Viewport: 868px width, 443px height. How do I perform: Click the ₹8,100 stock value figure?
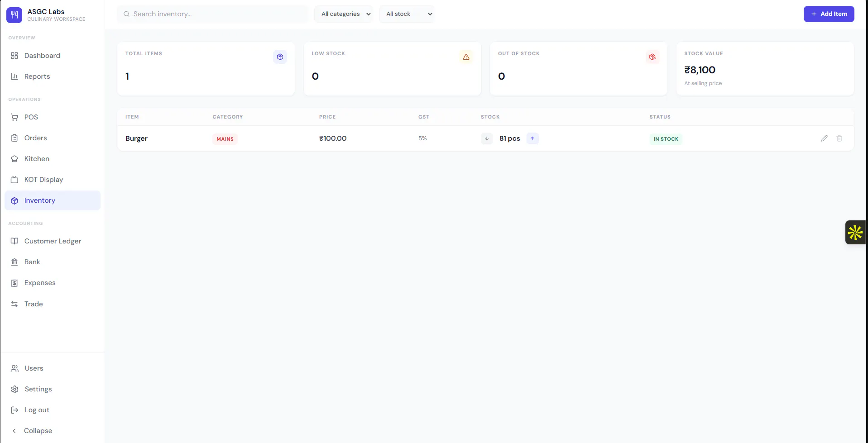coord(700,70)
